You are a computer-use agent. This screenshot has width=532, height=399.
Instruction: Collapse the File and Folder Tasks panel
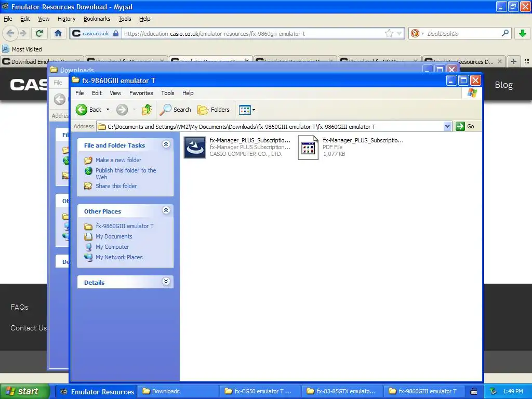pyautogui.click(x=166, y=144)
